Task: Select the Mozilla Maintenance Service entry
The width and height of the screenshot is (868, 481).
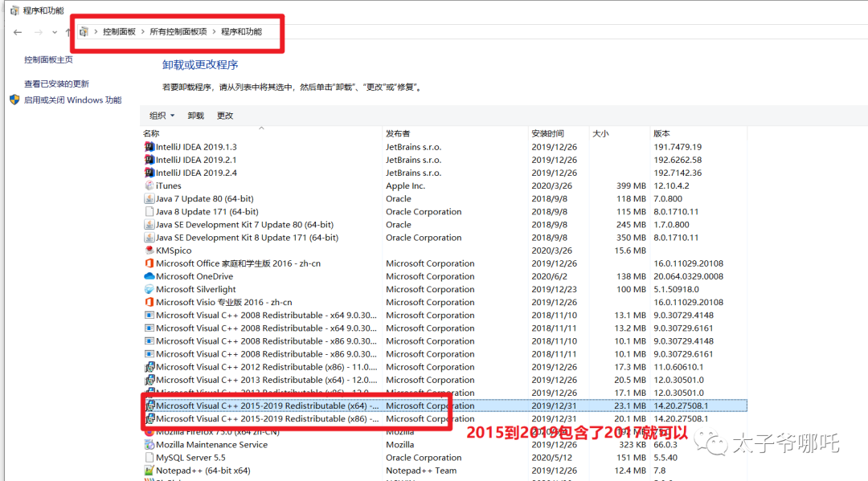Action: (211, 445)
